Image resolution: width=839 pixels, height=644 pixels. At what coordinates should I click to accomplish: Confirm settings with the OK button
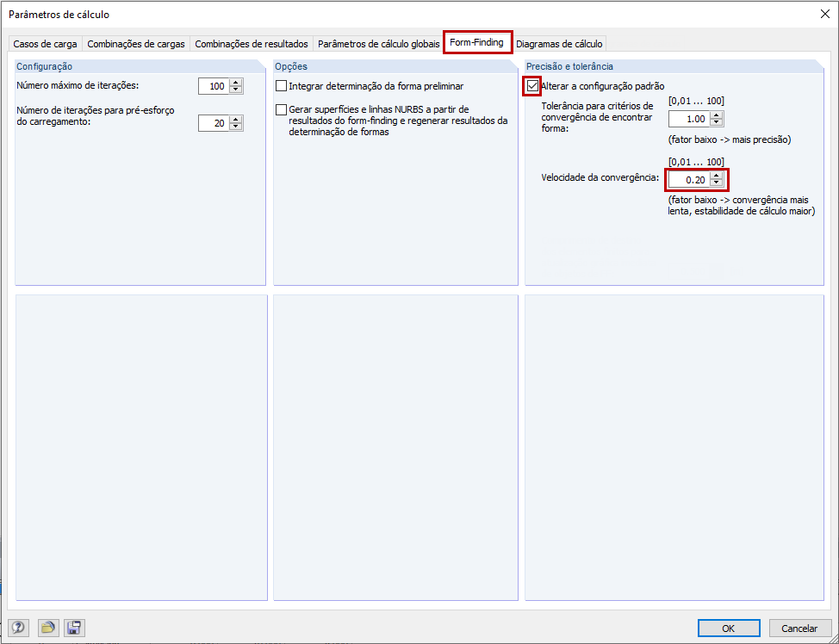click(x=729, y=628)
